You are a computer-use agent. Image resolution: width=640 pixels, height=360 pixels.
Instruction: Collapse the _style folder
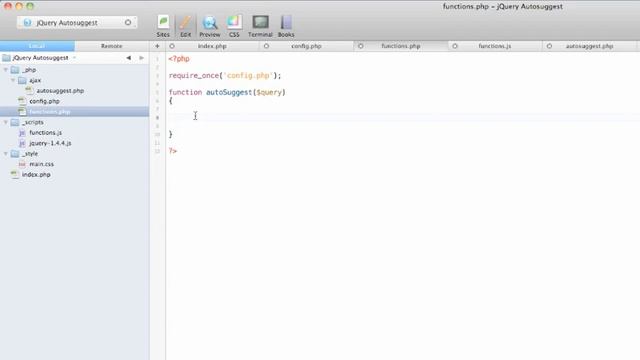coord(6,153)
